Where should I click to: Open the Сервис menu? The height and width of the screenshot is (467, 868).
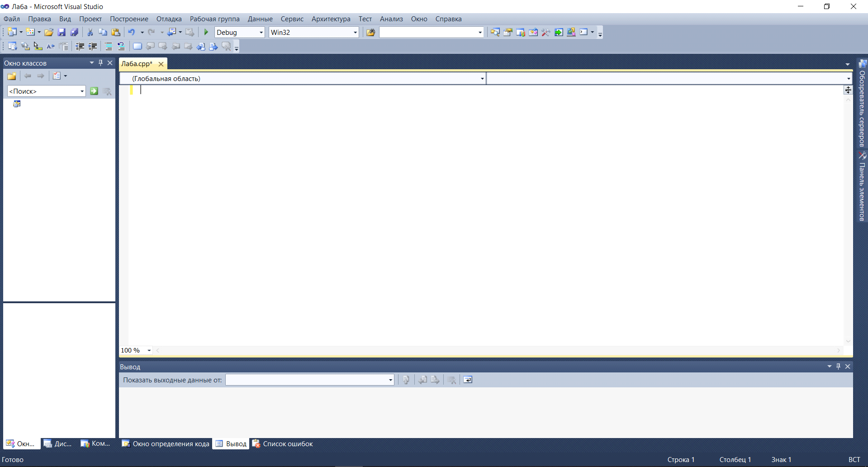292,19
